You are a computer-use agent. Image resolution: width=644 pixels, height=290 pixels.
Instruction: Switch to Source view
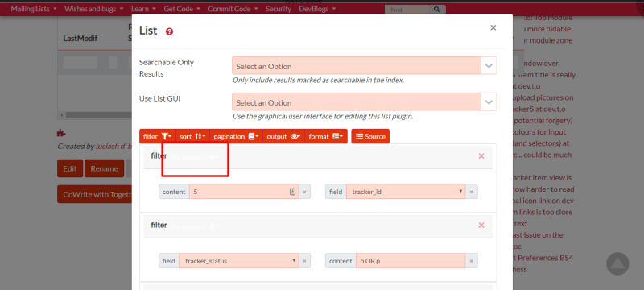[370, 136]
